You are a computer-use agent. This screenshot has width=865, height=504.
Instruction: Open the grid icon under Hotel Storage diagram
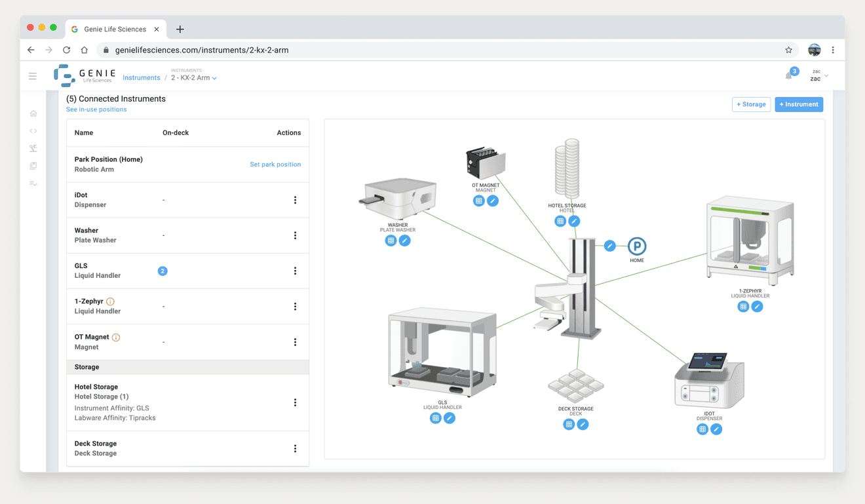point(560,221)
